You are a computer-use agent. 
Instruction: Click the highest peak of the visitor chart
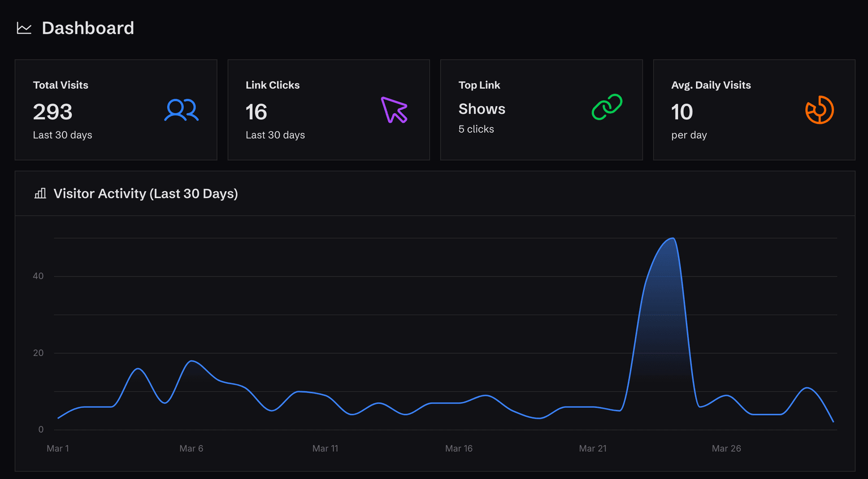point(672,239)
